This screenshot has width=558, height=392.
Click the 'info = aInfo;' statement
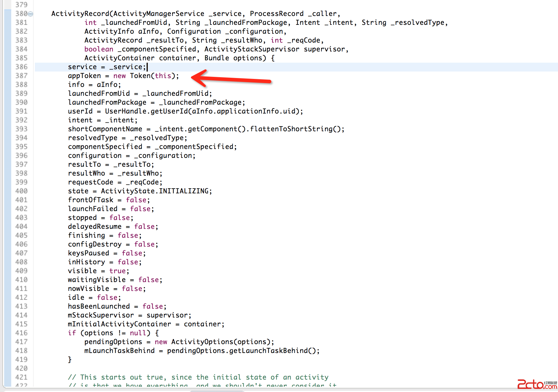[x=95, y=85]
